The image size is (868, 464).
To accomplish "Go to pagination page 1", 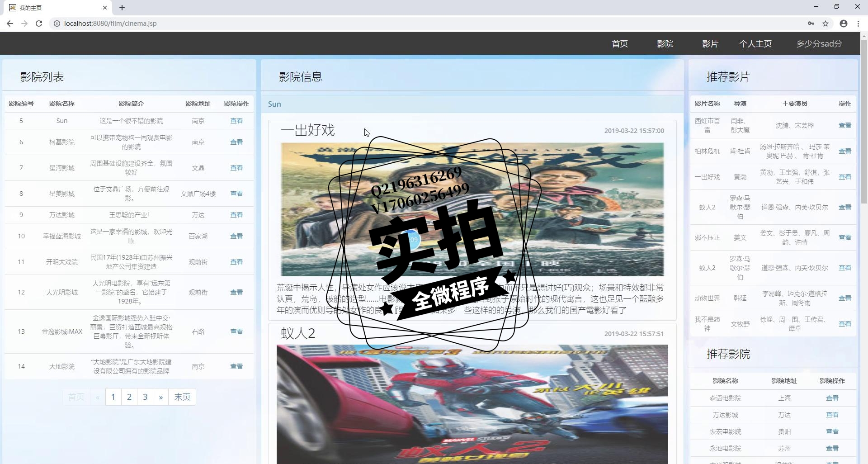I will click(113, 397).
